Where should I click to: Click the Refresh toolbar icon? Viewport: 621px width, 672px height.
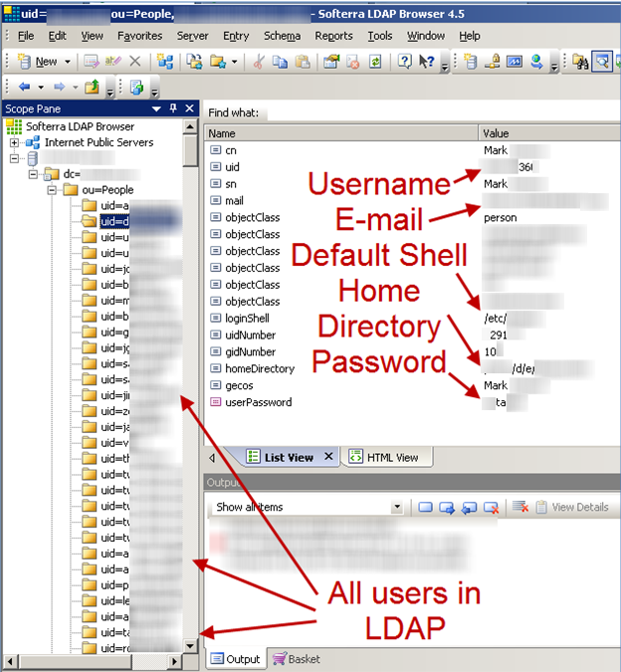(375, 62)
